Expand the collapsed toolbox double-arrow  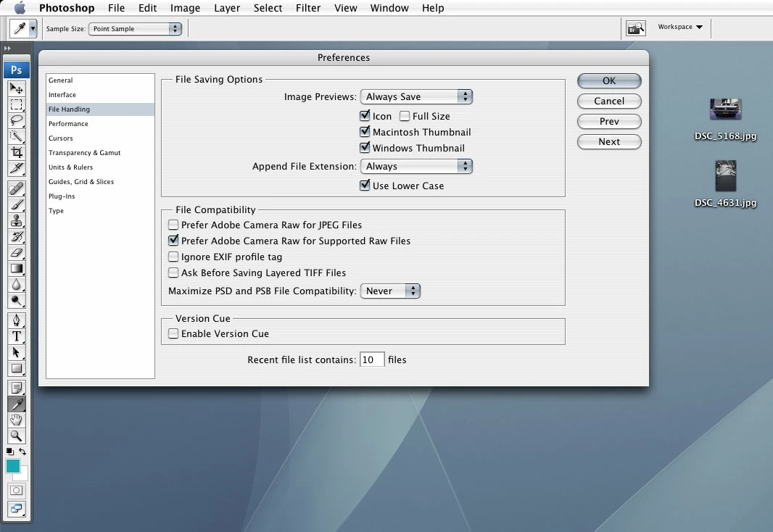7,49
